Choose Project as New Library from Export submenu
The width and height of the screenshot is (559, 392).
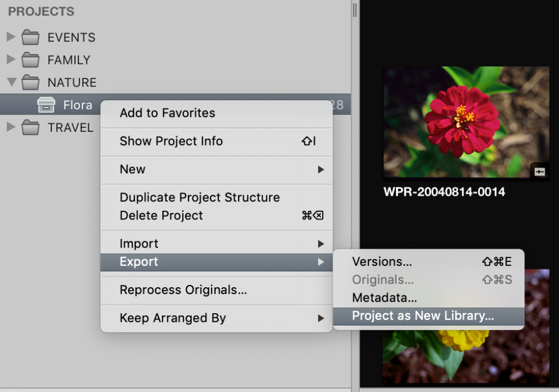point(423,315)
